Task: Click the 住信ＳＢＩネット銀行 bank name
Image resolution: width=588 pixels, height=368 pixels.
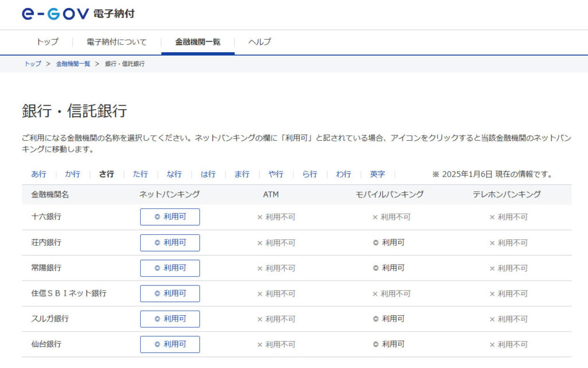Action: point(69,293)
